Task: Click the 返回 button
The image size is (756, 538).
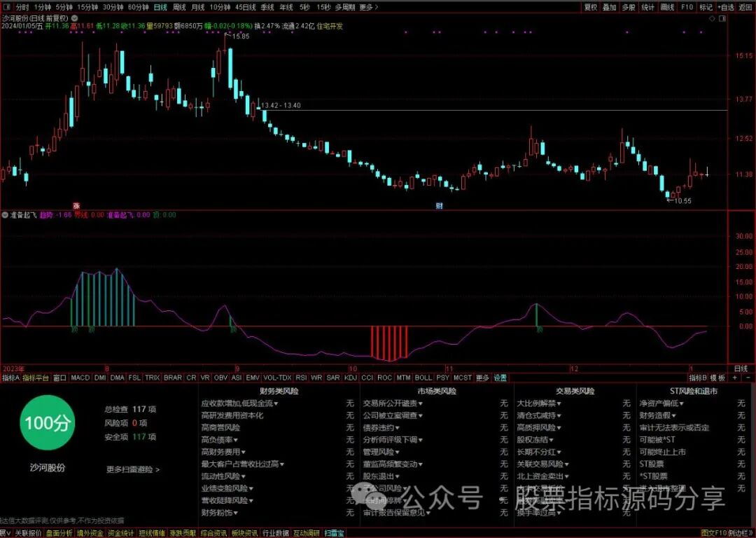Action: (745, 7)
